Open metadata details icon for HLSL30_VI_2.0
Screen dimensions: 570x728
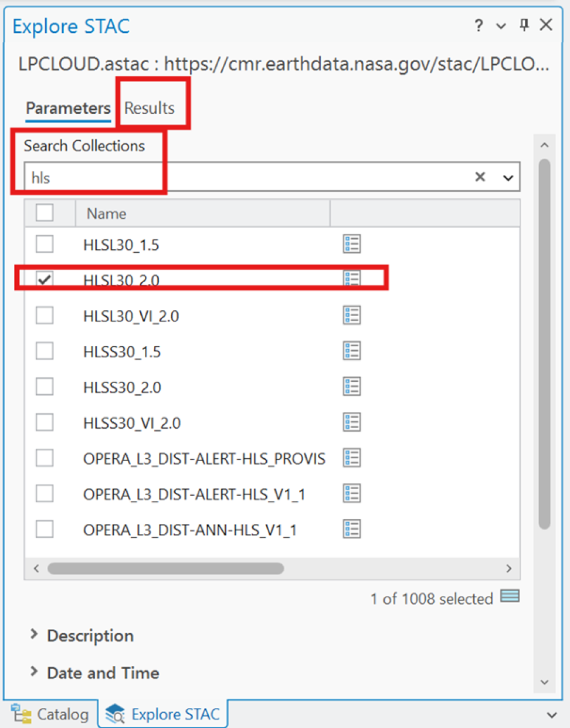coord(352,316)
